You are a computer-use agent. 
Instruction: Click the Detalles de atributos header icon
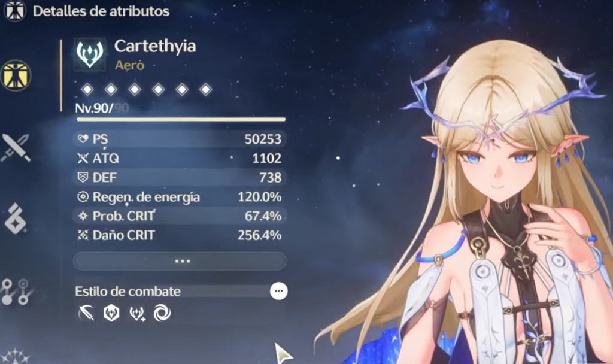point(15,11)
